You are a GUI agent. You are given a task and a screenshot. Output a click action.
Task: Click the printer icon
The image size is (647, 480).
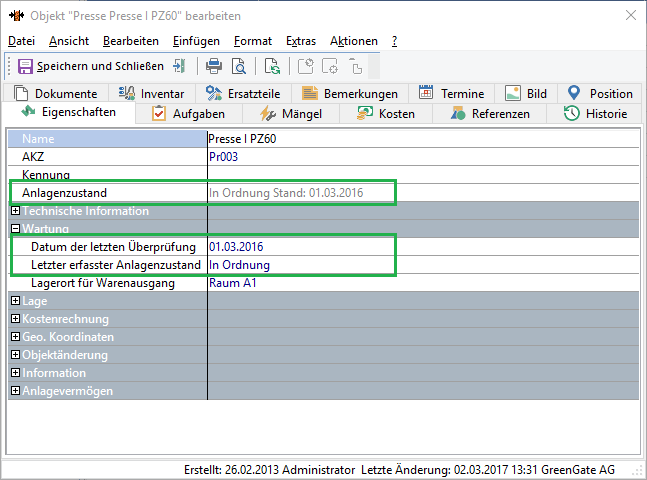click(x=214, y=66)
